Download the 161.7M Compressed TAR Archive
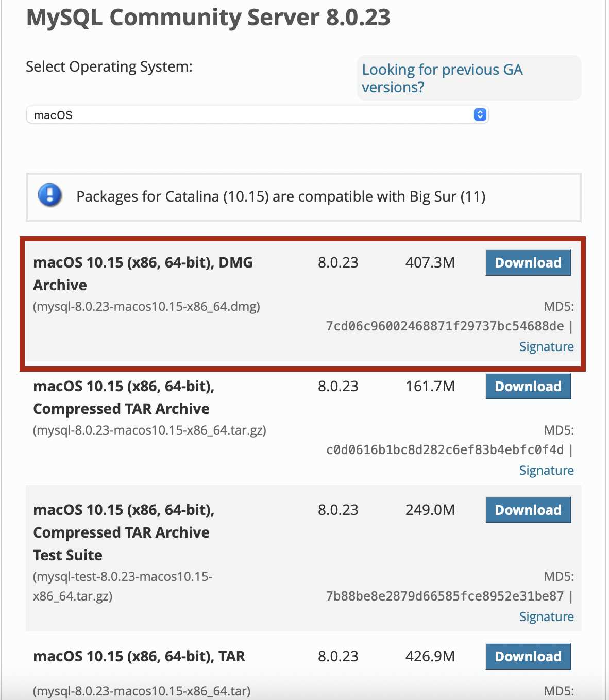Screen dimensions: 609x700 [528, 386]
